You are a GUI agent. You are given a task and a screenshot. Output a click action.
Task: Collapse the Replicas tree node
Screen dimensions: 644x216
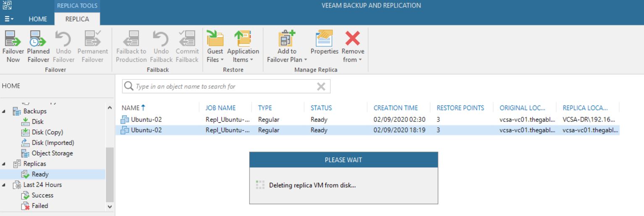click(4, 164)
